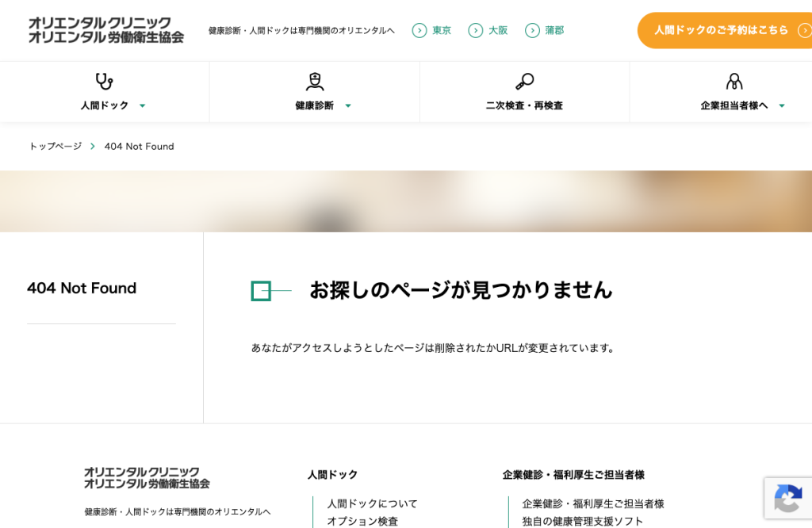Click the footer heading 企業健診・福利厚生ご担当者様
The image size is (812, 528).
[x=573, y=475]
